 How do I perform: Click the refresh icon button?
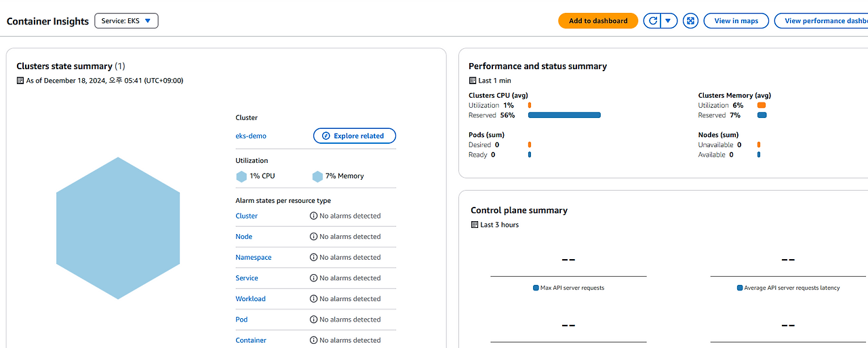[x=652, y=21]
